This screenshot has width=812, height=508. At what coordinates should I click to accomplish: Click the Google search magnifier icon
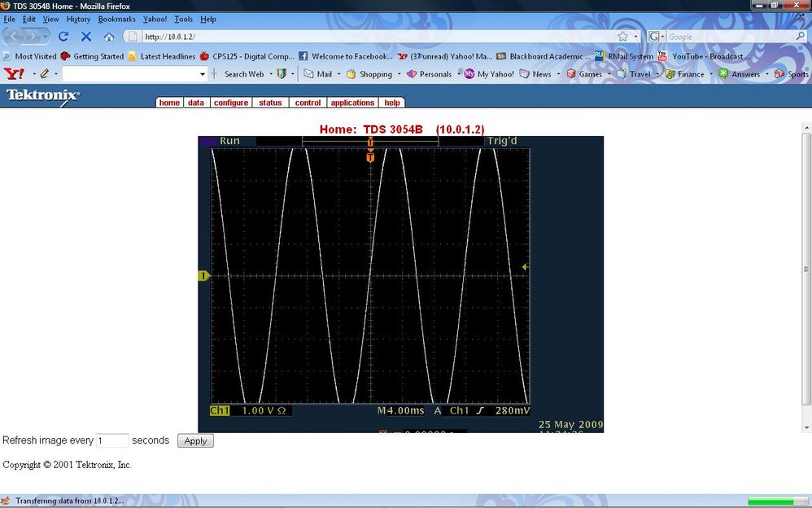tap(800, 37)
